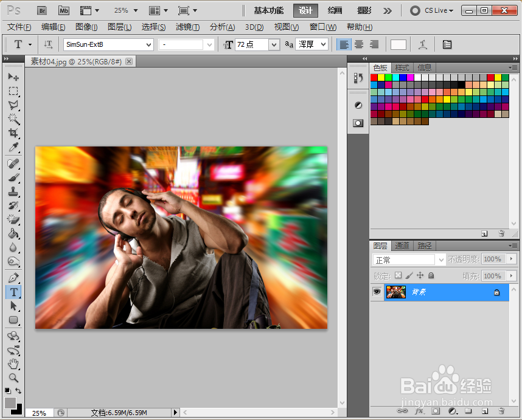The image size is (522, 420).
Task: Select the Rounded Rectangle shape tool
Action: [13, 320]
